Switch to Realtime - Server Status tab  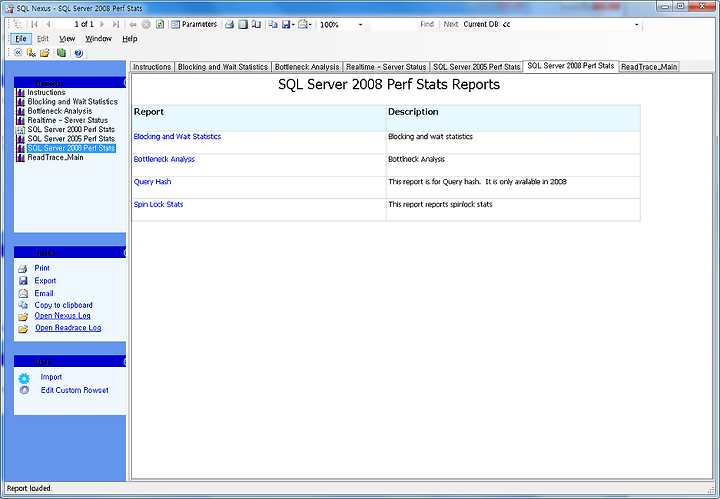(386, 67)
